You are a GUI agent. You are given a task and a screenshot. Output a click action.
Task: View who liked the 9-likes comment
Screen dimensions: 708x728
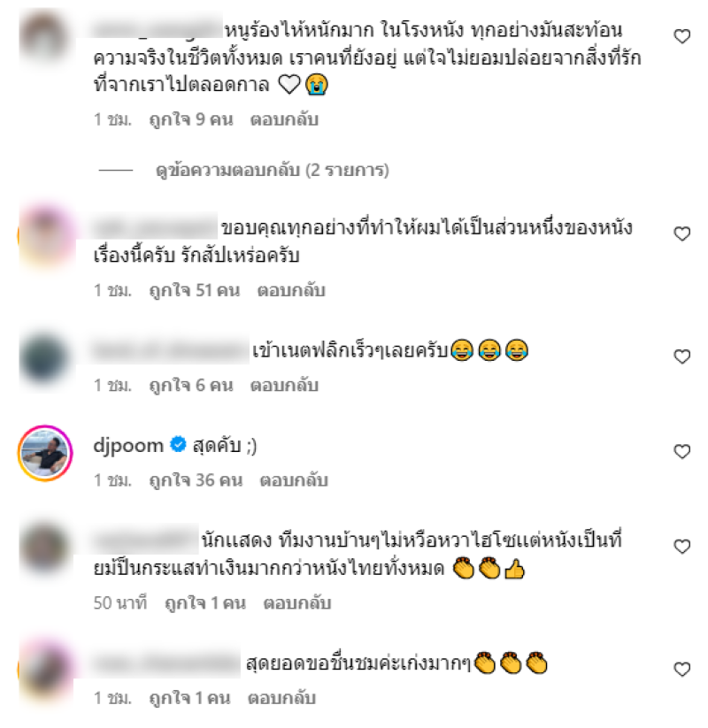191,119
